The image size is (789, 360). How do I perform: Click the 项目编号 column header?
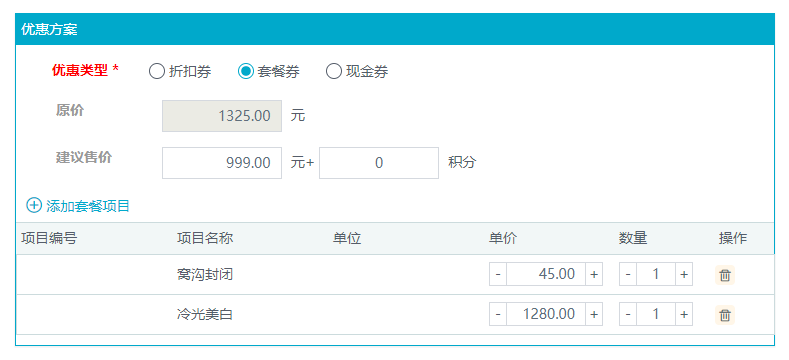click(x=49, y=238)
